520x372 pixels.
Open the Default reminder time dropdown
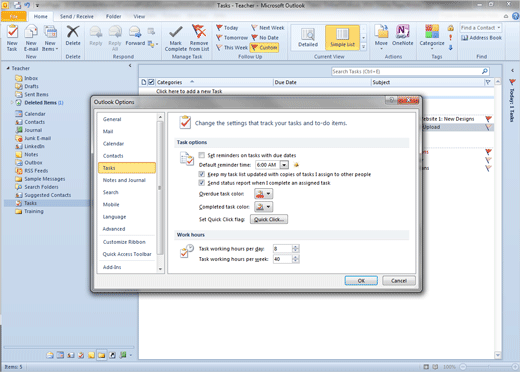(284, 165)
